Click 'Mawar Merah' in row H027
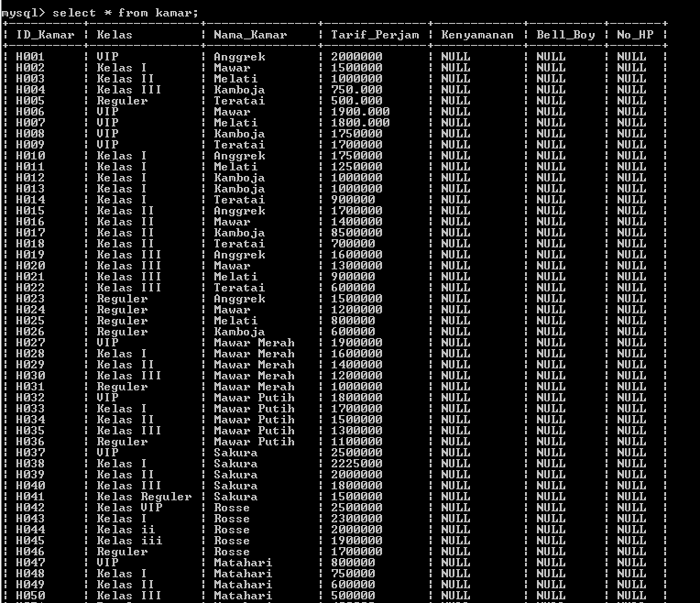The width and height of the screenshot is (700, 603). [x=254, y=343]
